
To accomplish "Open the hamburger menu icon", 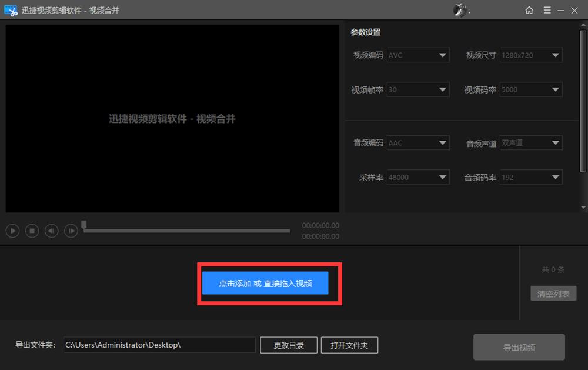I will click(x=547, y=10).
